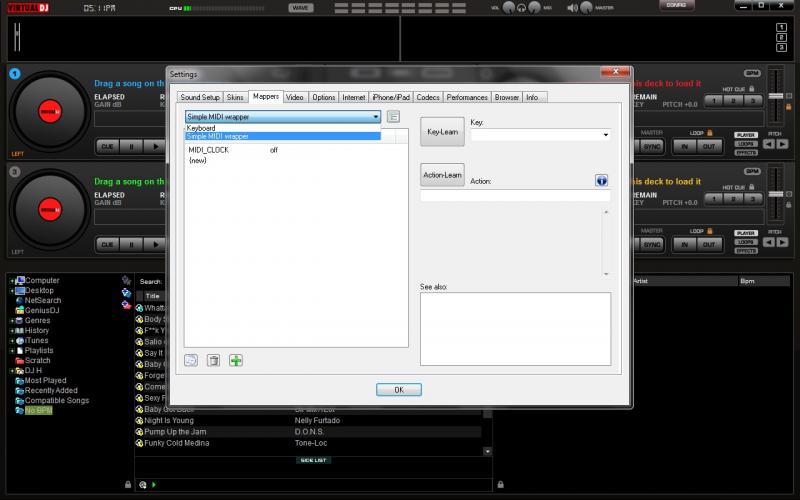Viewport: 800px width, 500px height.
Task: Toggle BPM button on red deck
Action: [x=752, y=73]
